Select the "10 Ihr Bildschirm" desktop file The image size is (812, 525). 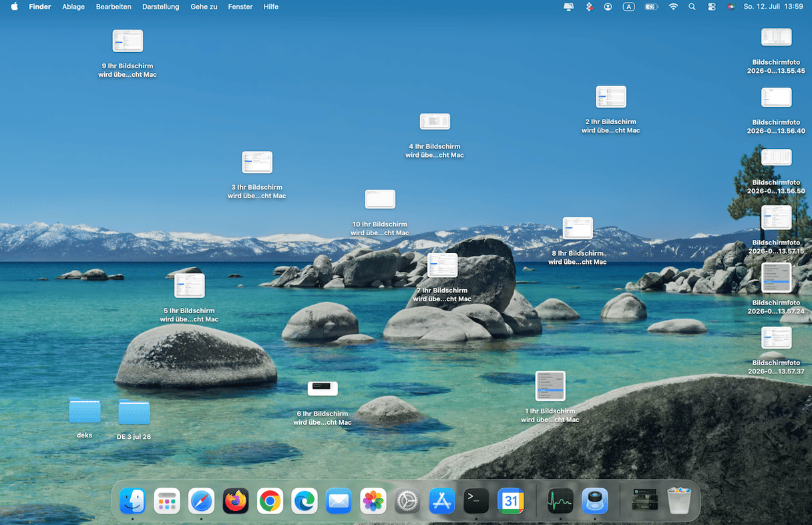coord(380,212)
